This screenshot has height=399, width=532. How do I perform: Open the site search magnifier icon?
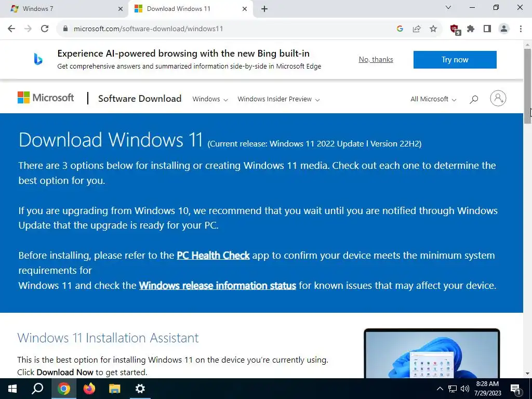pos(474,99)
